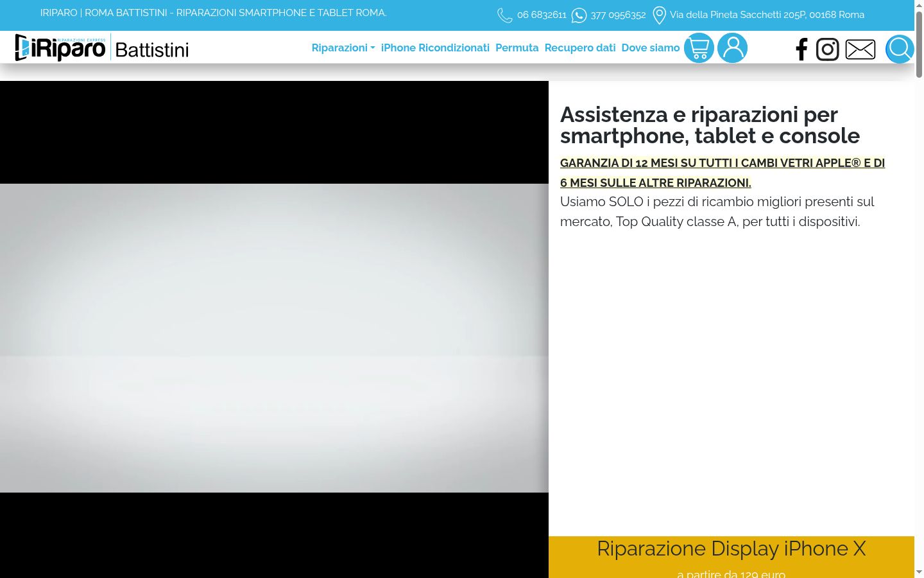This screenshot has width=924, height=578.
Task: Open the shopping cart icon
Action: pyautogui.click(x=699, y=48)
